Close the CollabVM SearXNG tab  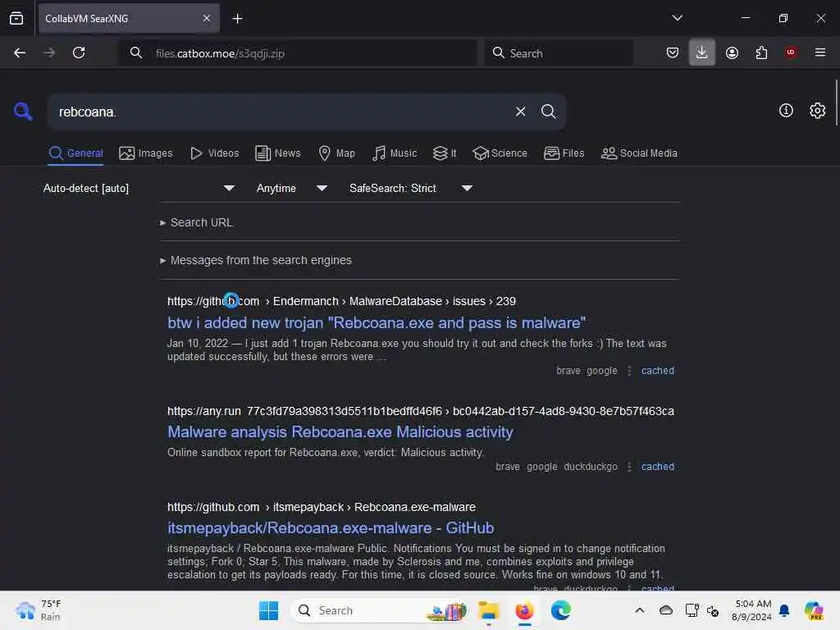207,18
